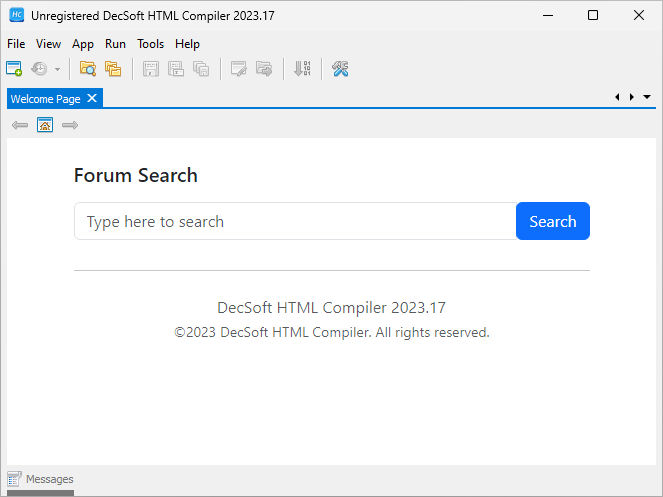
Task: Click the open samples folders icon
Action: coord(113,69)
